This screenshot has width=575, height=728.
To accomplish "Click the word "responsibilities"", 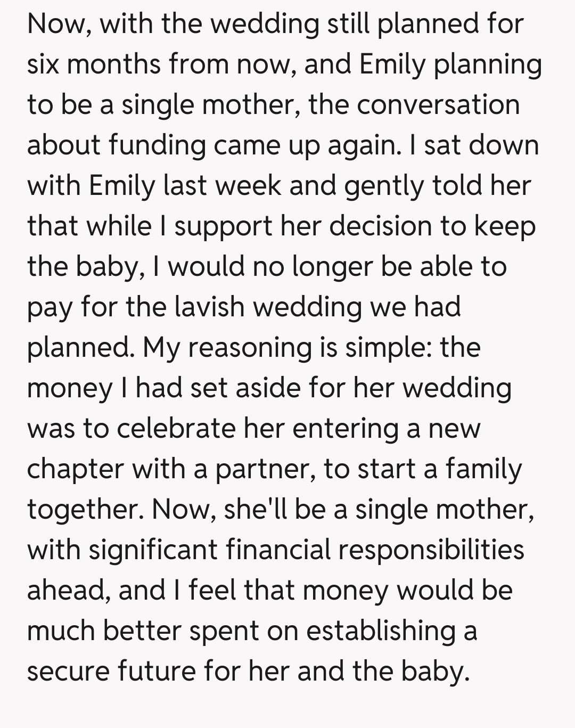I will (431, 550).
